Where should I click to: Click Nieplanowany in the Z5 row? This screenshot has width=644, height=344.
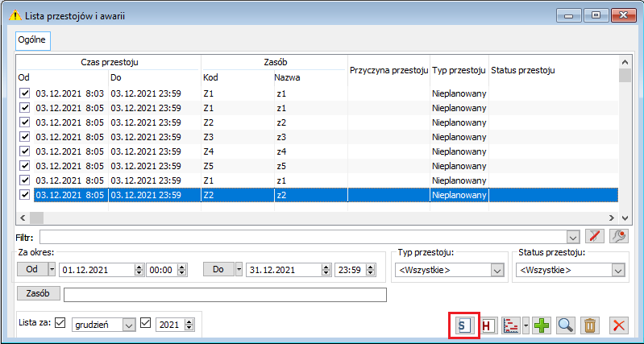tap(459, 166)
